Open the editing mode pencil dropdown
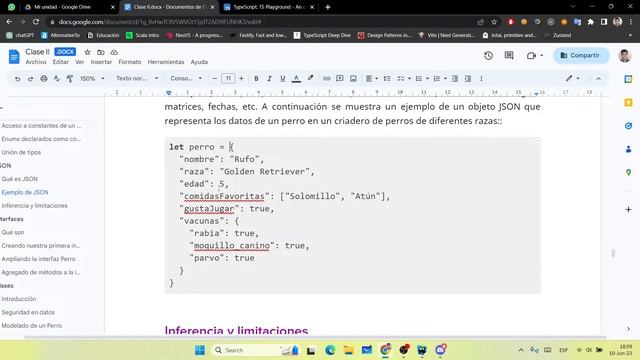 [x=573, y=78]
